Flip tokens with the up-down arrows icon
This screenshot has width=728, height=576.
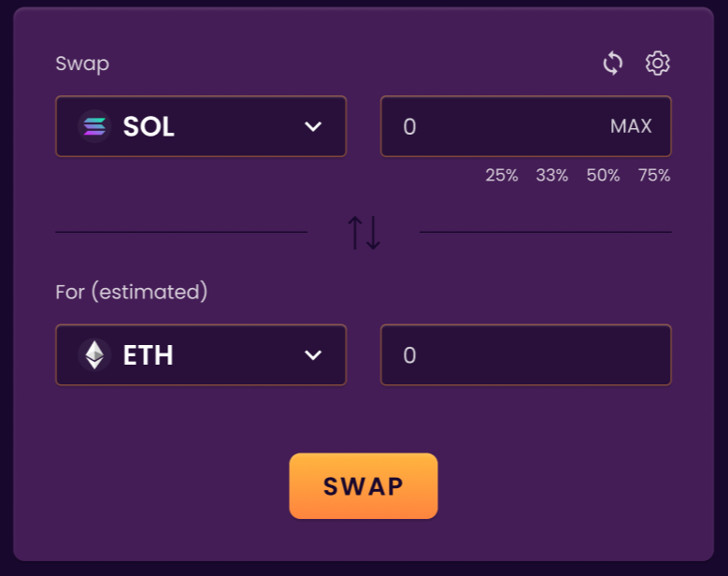pyautogui.click(x=364, y=233)
